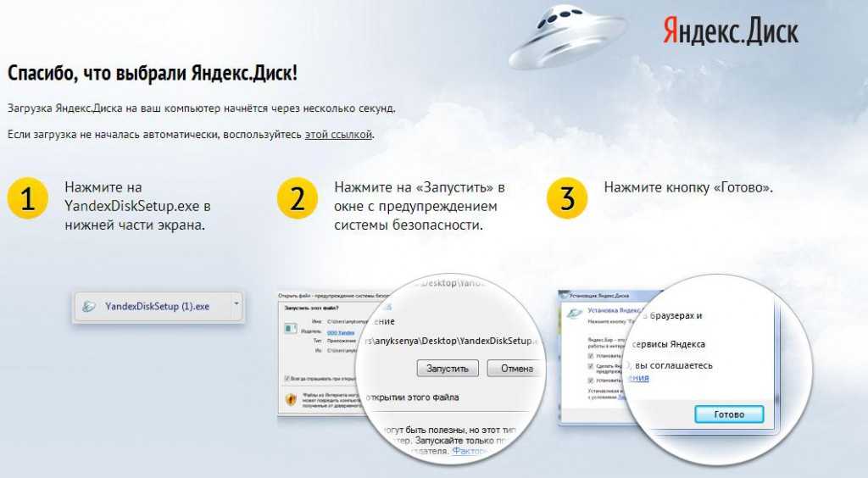Click the "Запустить этот файл?" dialog heading
The width and height of the screenshot is (868, 478).
point(311,308)
